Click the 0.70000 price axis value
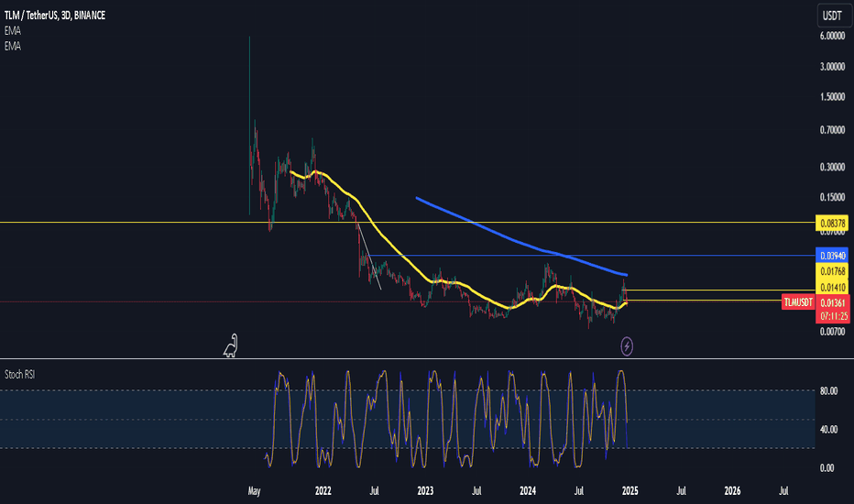The height and width of the screenshot is (504, 854). 833,130
